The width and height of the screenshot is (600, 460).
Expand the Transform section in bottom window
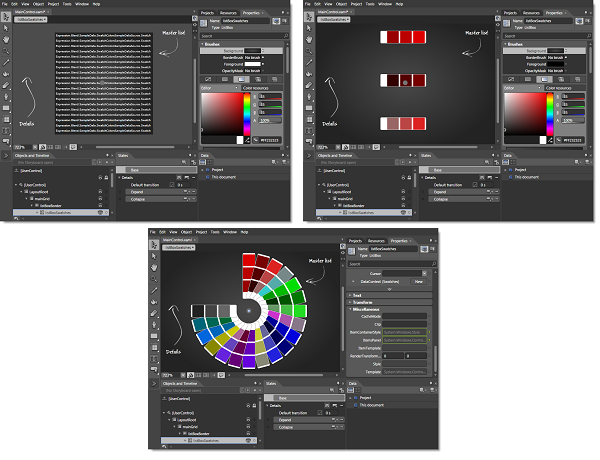coord(350,302)
